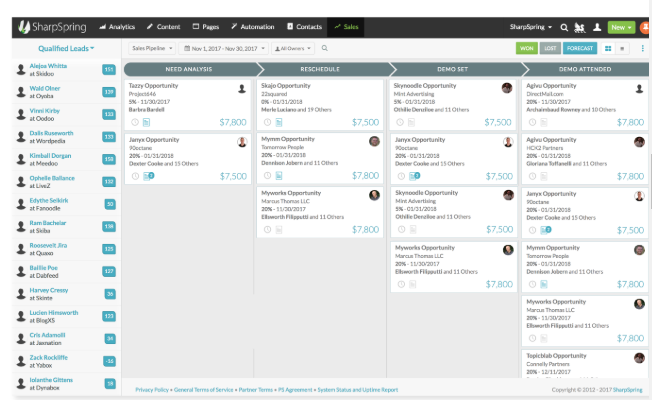Screen dimensions: 652x400
Task: Open lead Ophelie Ballance
Action: (x=52, y=178)
